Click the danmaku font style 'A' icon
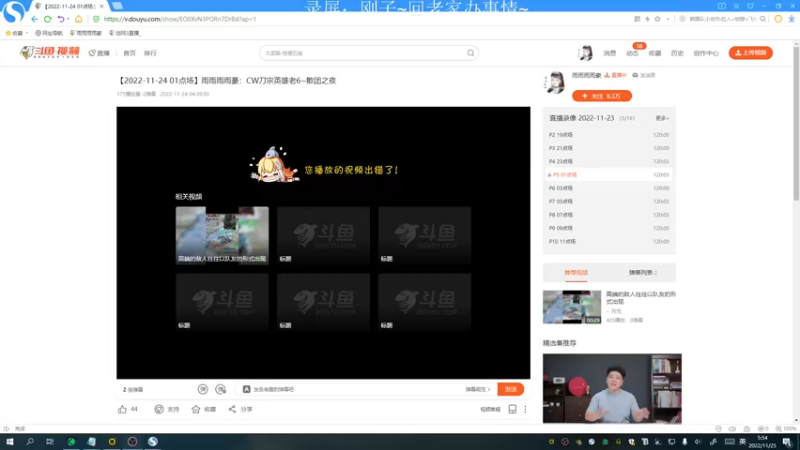The width and height of the screenshot is (800, 450). point(246,389)
